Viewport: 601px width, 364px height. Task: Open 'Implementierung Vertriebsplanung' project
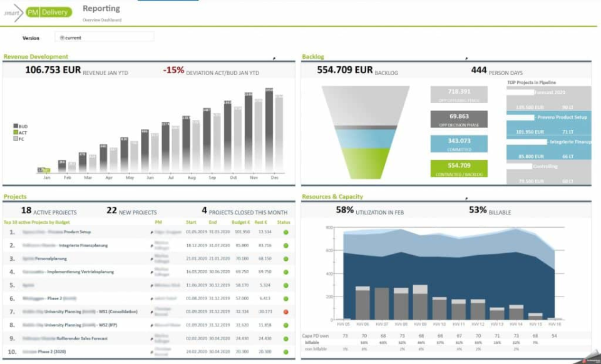68,272
